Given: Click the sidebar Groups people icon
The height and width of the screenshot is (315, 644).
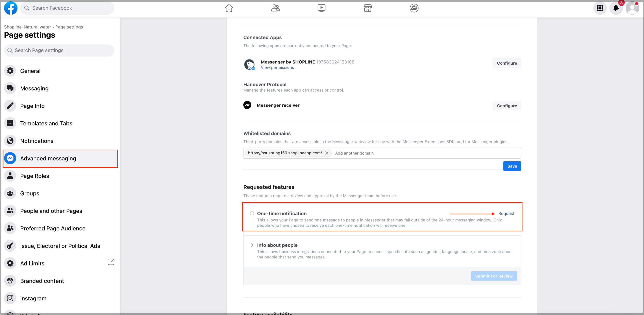Looking at the screenshot, I should click(10, 193).
